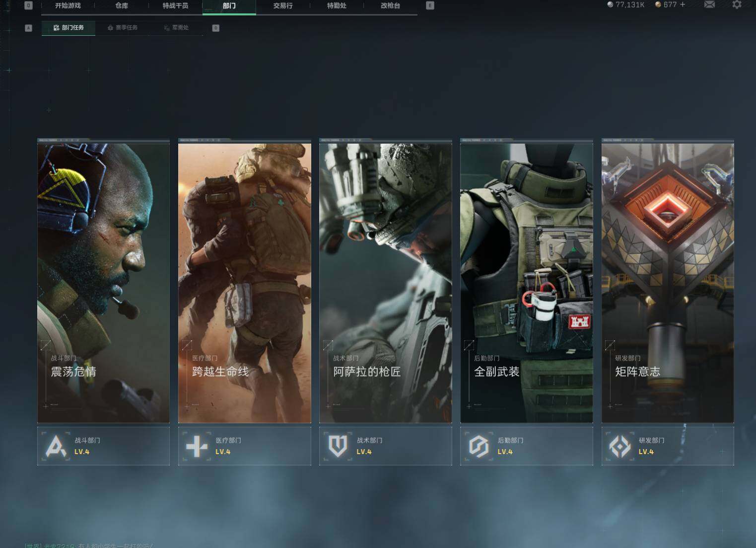This screenshot has height=548, width=756.
Task: Click the 研发部门 diamond emblem beside LV.4
Action: tap(620, 446)
